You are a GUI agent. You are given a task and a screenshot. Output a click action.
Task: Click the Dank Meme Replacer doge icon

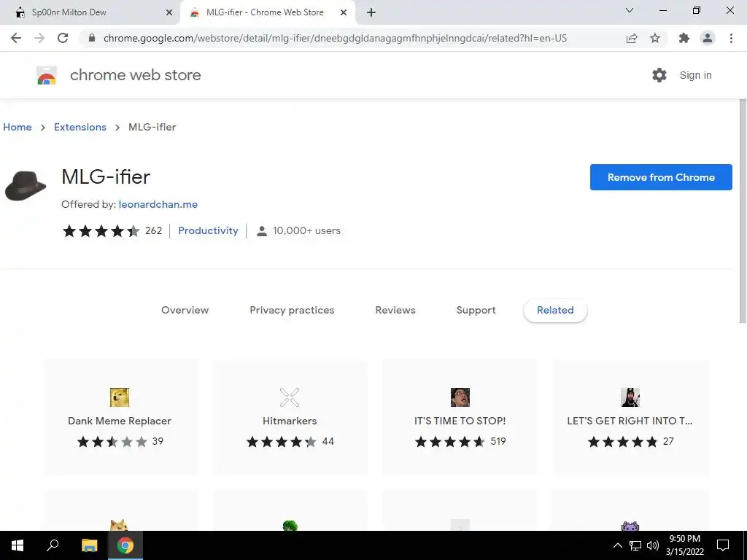pos(120,397)
